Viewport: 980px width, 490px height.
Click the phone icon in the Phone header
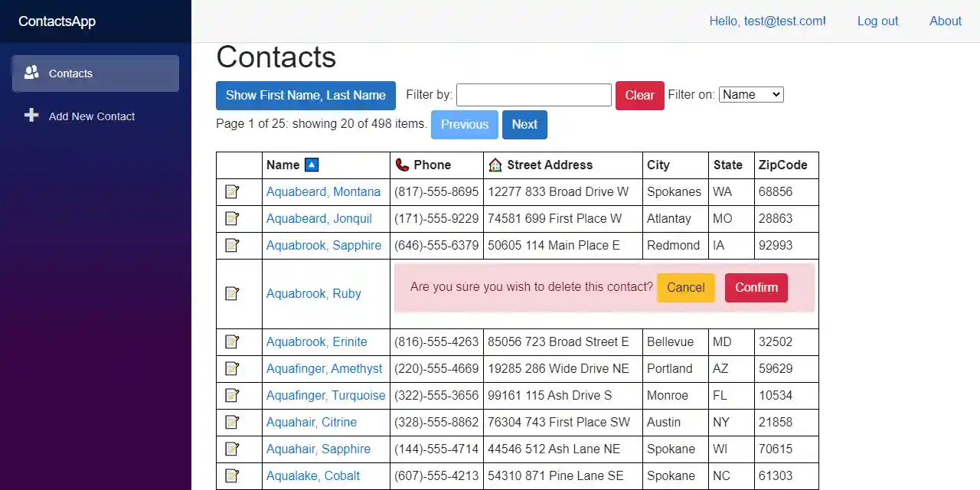[401, 165]
